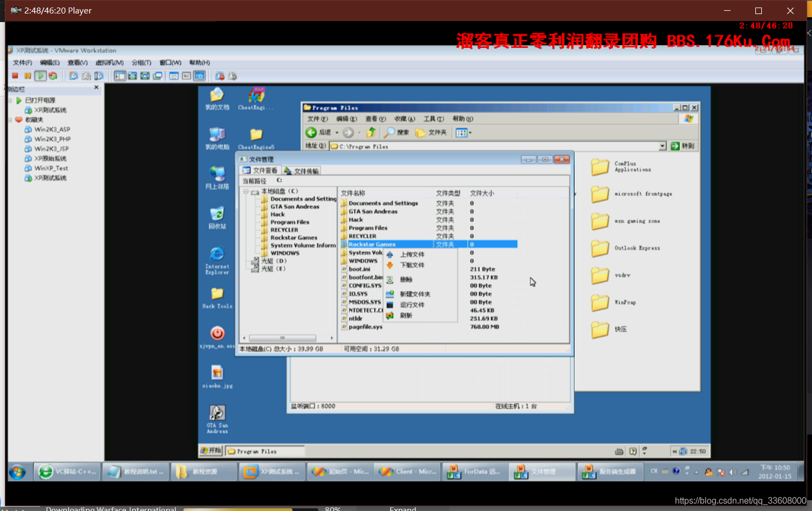The image size is (812, 511).
Task: Click the Revert to Snapshot icon
Action: point(86,76)
